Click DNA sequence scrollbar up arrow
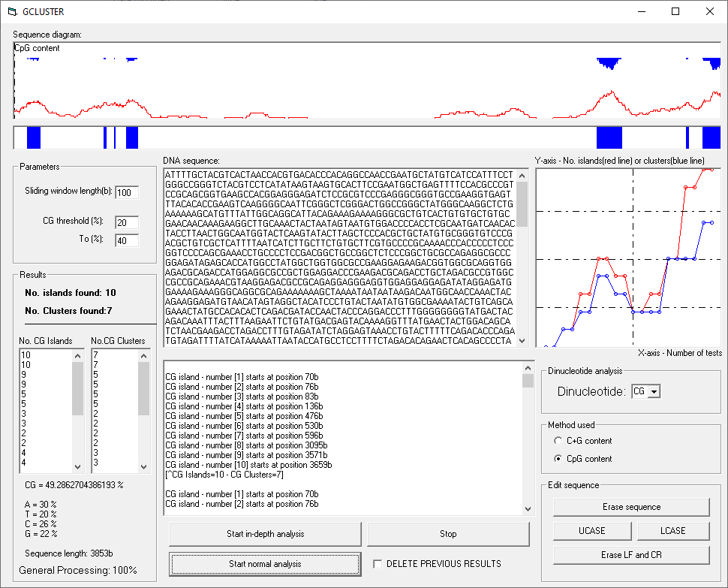 (x=522, y=176)
